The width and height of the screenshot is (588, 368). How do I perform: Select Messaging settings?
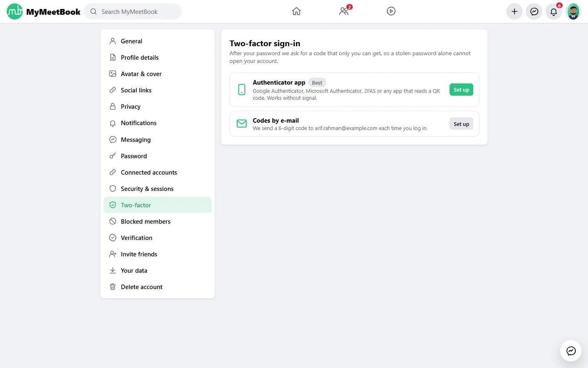point(158,140)
